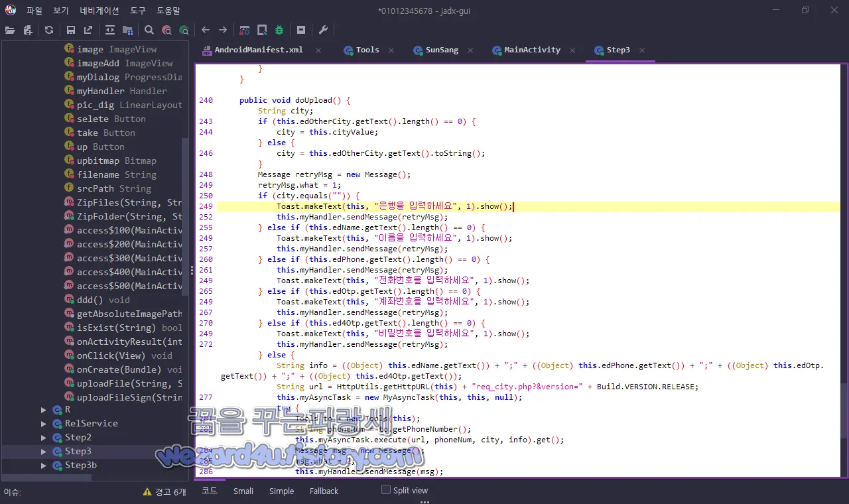Expand the Step2 class node
The height and width of the screenshot is (504, 849).
44,438
